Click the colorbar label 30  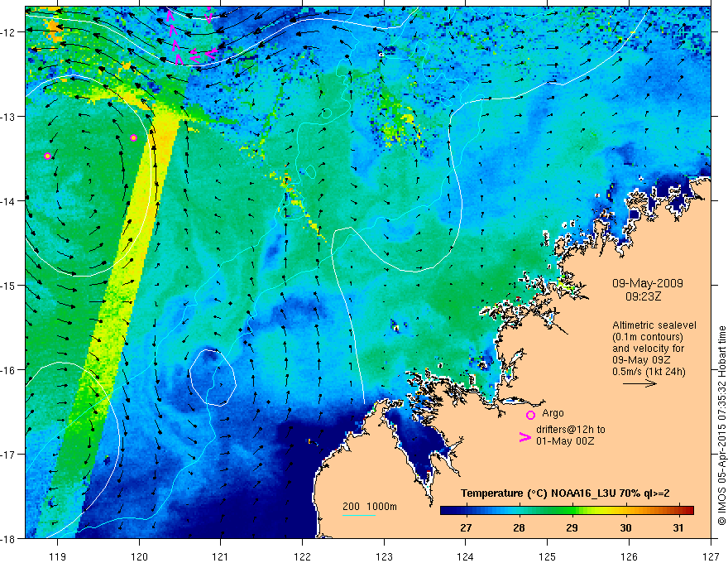point(626,527)
